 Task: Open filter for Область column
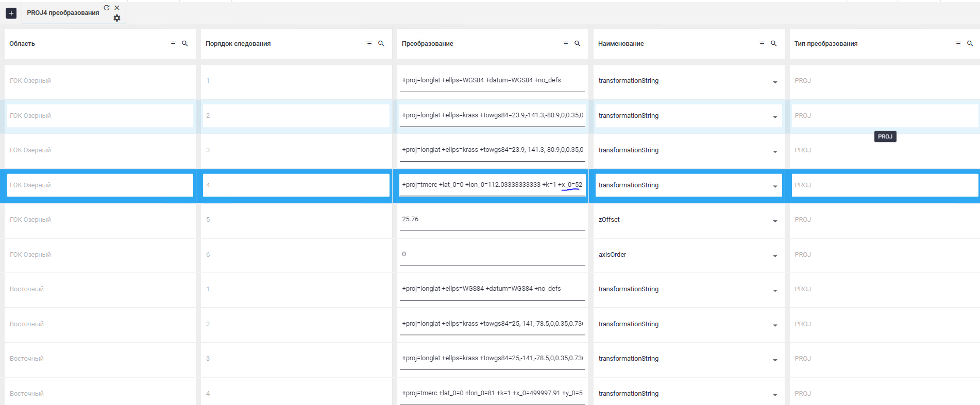pyautogui.click(x=173, y=44)
